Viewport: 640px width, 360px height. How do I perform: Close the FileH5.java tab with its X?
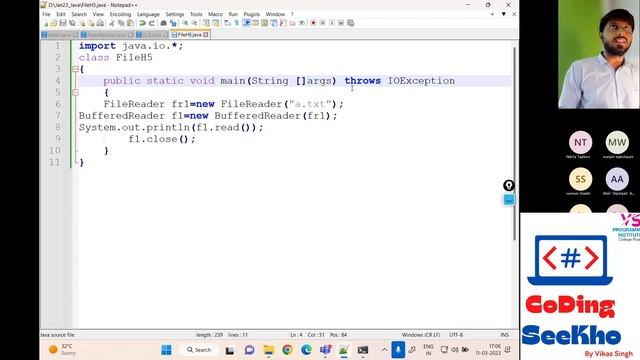[x=206, y=35]
